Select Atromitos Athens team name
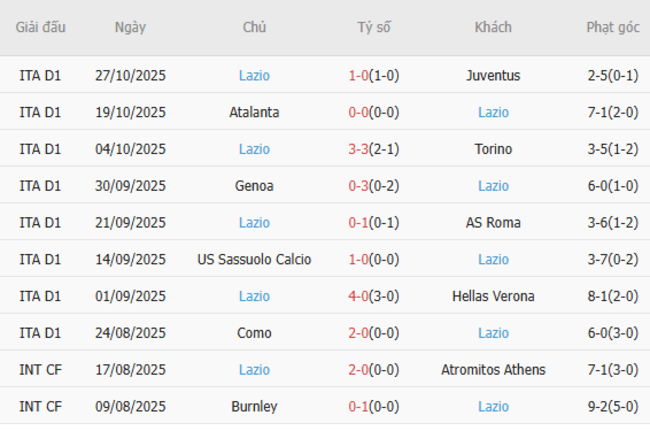This screenshot has width=650, height=431. pos(493,370)
